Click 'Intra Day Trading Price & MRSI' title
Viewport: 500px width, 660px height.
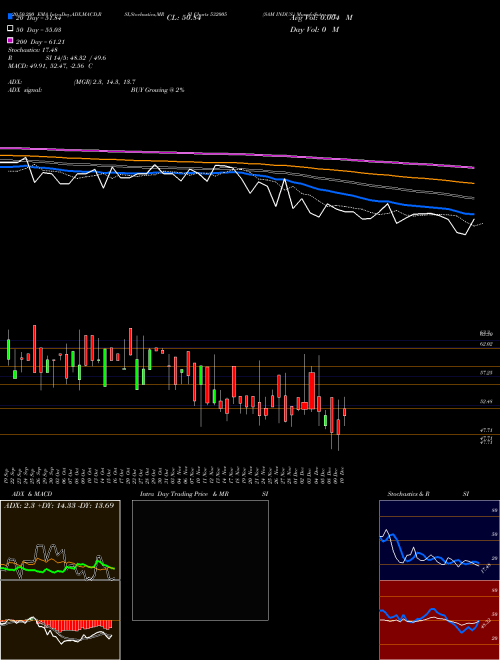(204, 494)
